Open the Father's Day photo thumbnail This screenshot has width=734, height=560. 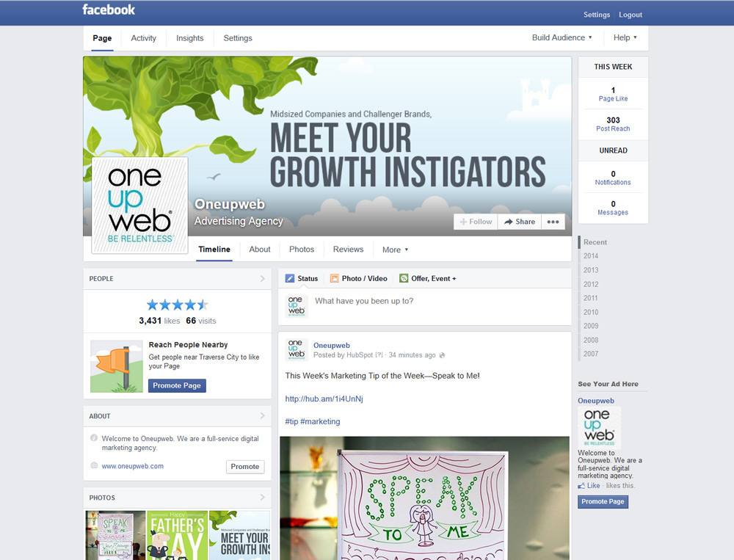tap(177, 535)
